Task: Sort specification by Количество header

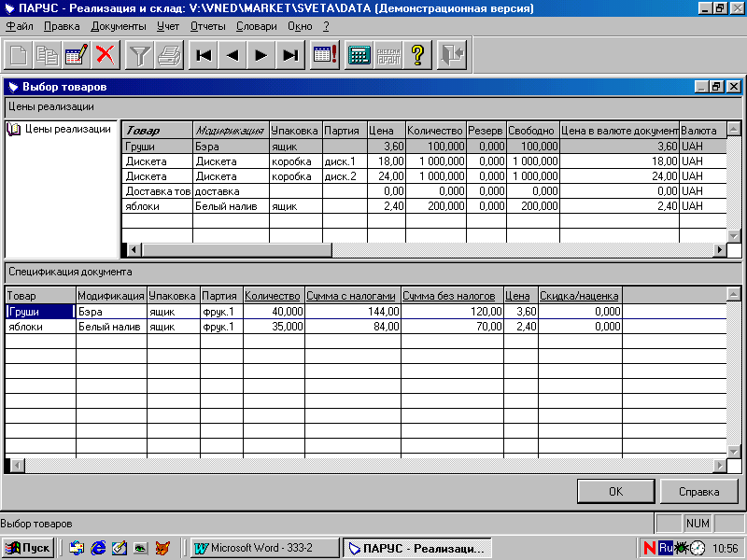Action: (273, 296)
